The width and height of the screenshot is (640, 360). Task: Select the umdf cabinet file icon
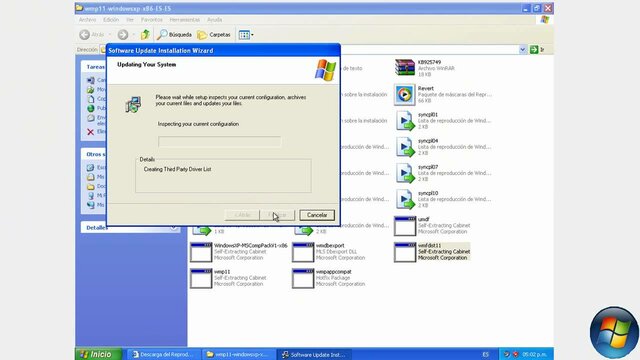click(404, 226)
